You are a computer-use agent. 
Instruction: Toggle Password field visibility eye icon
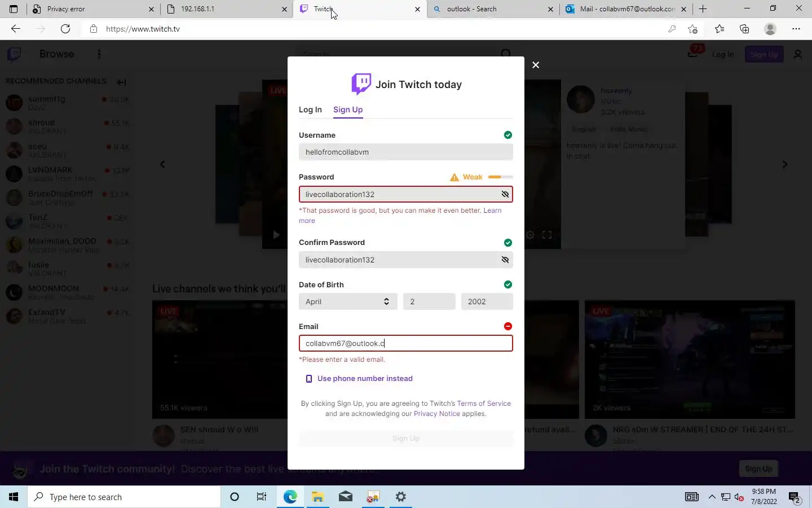(x=505, y=194)
